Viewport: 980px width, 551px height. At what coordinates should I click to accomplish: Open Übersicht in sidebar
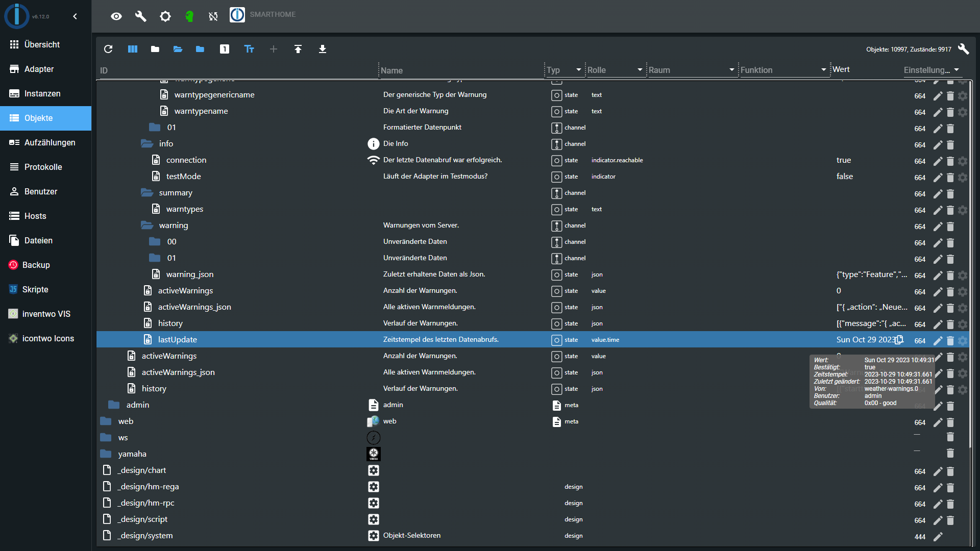[x=46, y=44]
